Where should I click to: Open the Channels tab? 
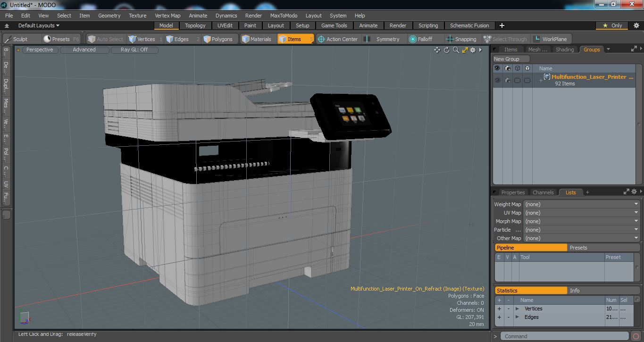(x=543, y=192)
